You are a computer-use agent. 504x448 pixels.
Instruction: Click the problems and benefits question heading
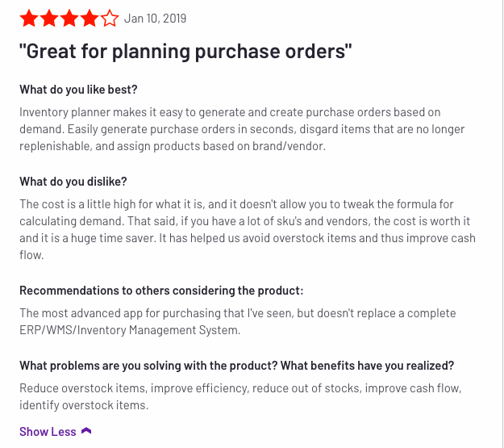236,366
